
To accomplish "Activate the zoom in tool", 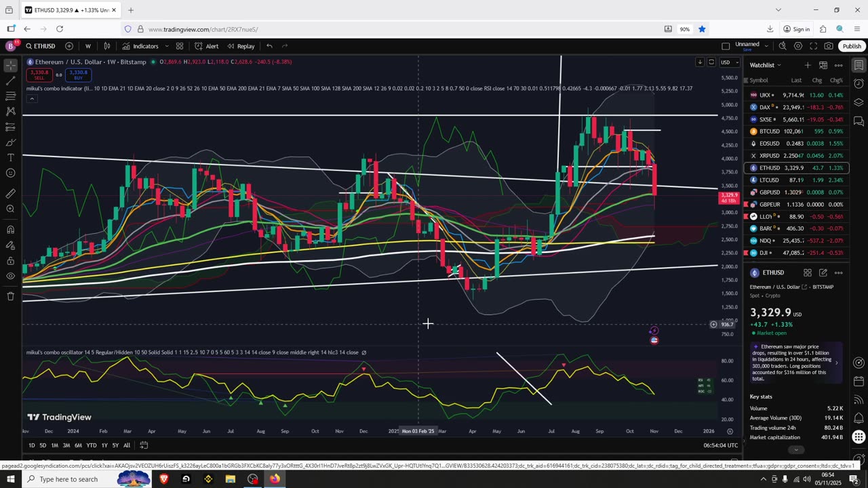I will click(x=10, y=209).
